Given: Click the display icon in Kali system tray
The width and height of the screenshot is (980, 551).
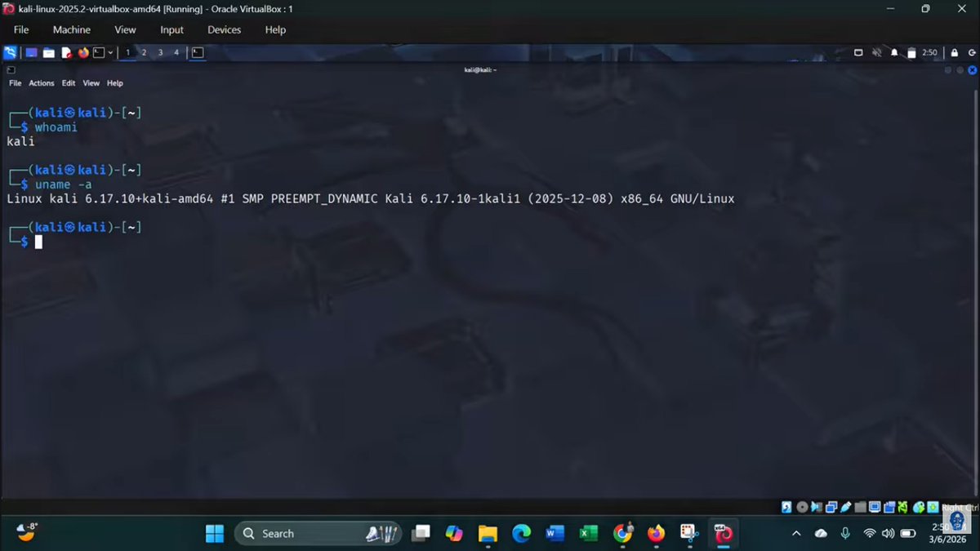Looking at the screenshot, I should pos(858,53).
